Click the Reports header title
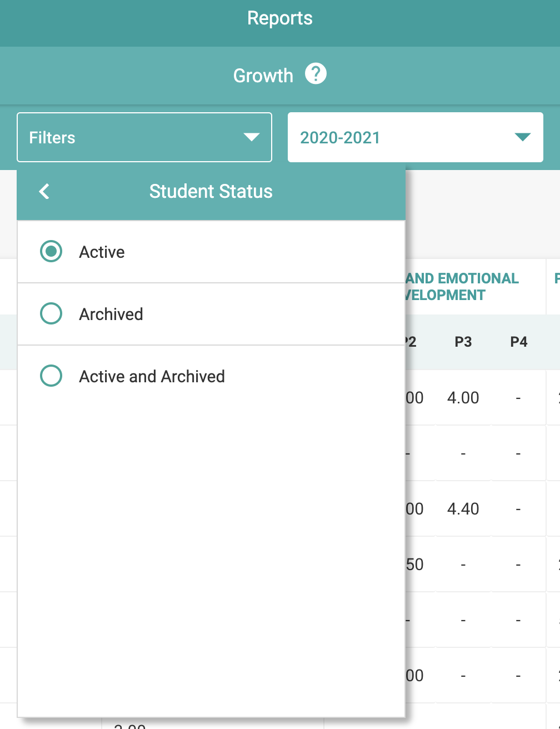The width and height of the screenshot is (560, 729). pos(280,18)
